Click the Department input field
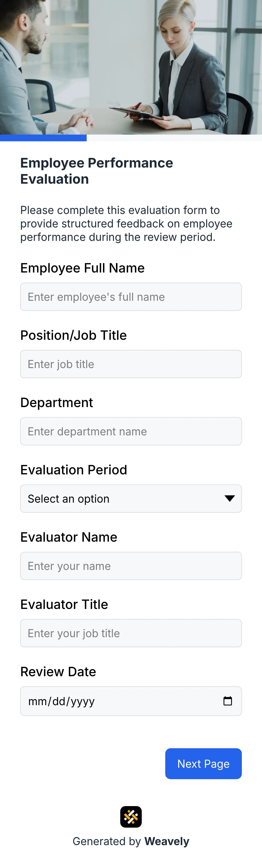 point(131,431)
